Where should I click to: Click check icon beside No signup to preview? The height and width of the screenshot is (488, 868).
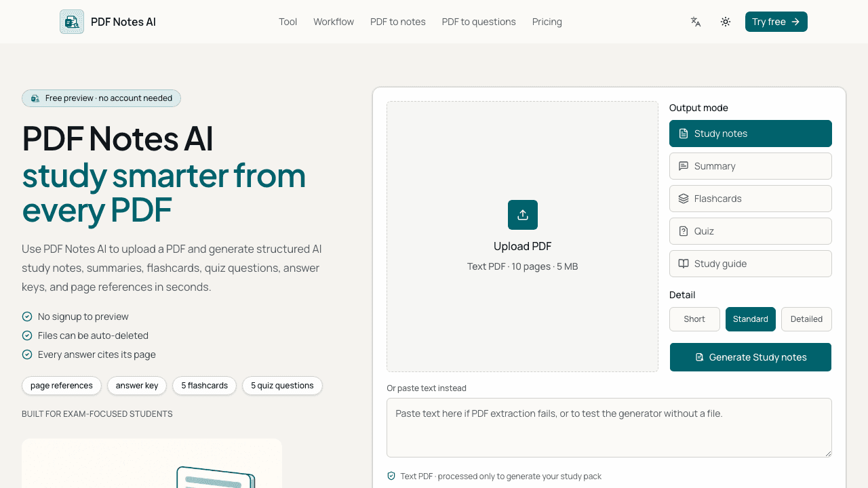[x=27, y=317]
